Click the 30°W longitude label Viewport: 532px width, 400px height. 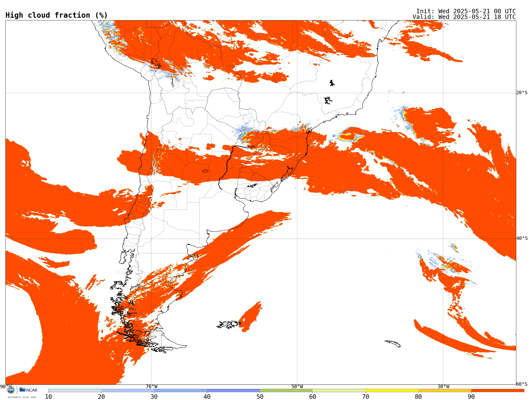[x=443, y=386]
